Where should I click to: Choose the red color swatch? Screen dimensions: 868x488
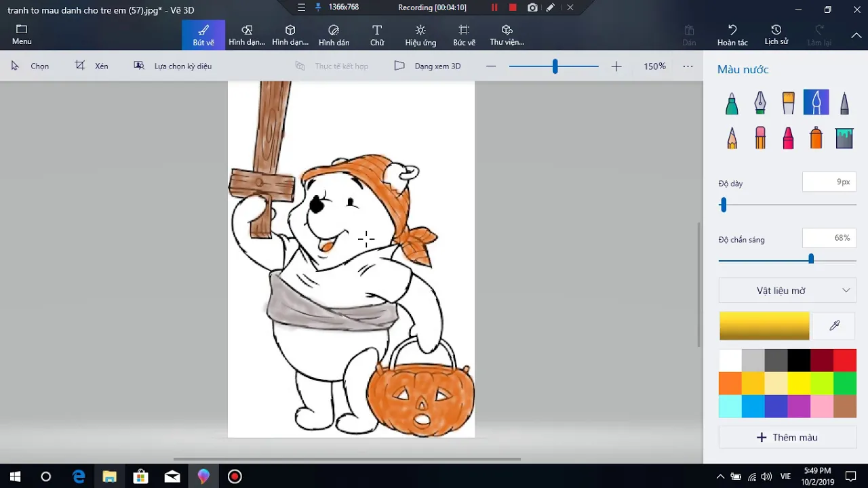click(x=845, y=361)
